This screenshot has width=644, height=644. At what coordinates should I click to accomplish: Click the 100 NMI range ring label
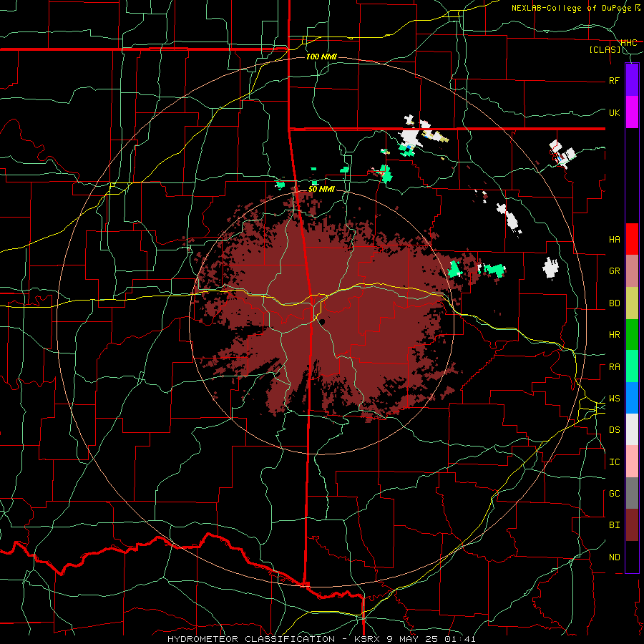321,57
